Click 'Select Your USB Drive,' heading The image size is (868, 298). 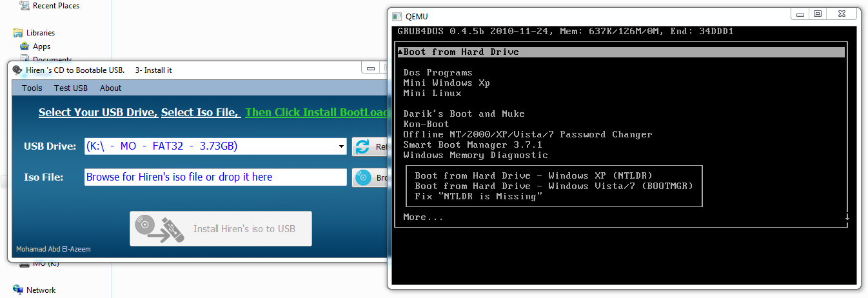point(98,112)
